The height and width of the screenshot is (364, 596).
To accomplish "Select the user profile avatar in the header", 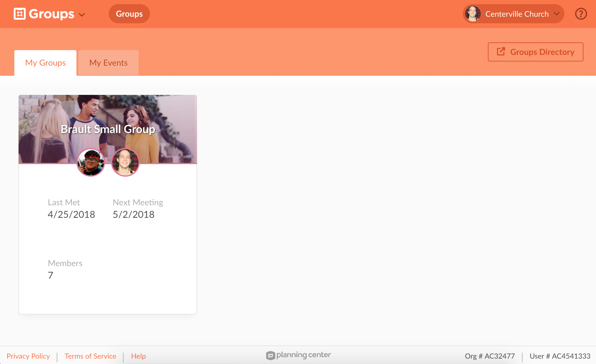I will coord(473,13).
